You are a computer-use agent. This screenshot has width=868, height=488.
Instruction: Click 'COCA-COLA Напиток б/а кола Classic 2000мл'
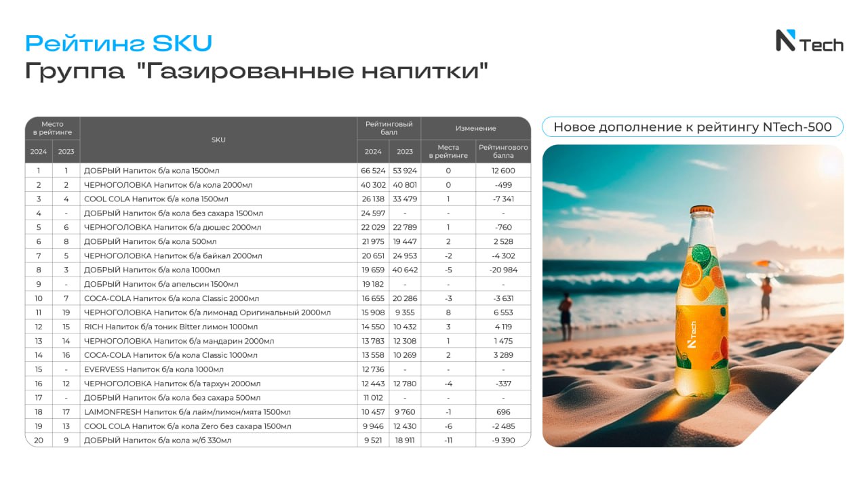point(171,299)
